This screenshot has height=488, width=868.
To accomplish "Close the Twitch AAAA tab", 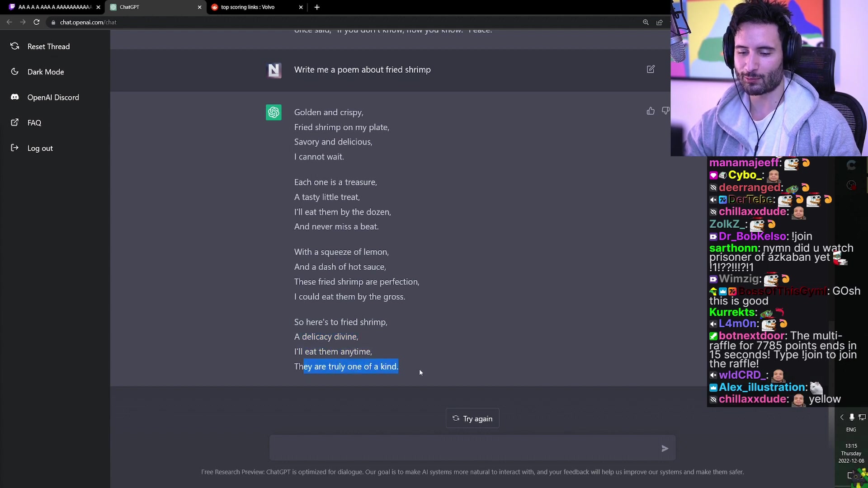I will click(98, 7).
